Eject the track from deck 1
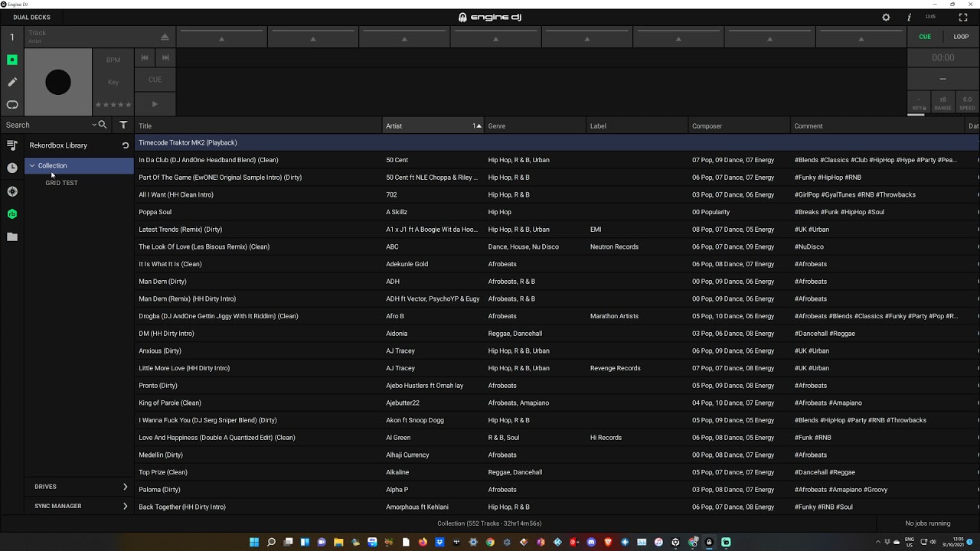The height and width of the screenshot is (551, 980). pyautogui.click(x=165, y=37)
